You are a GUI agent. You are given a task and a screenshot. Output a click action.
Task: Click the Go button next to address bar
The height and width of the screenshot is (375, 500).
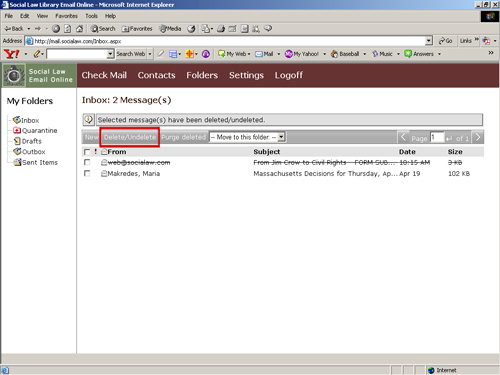coord(445,41)
